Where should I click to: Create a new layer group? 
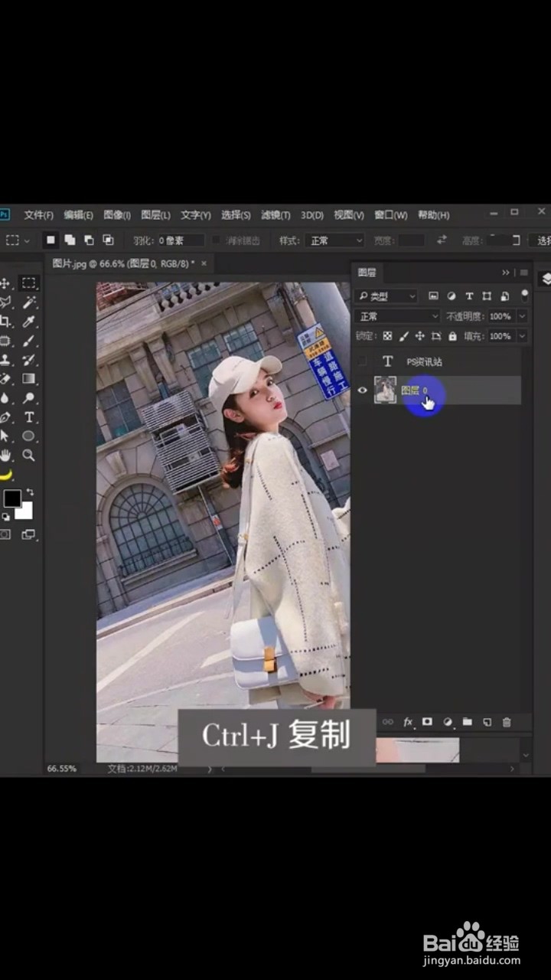tap(467, 722)
